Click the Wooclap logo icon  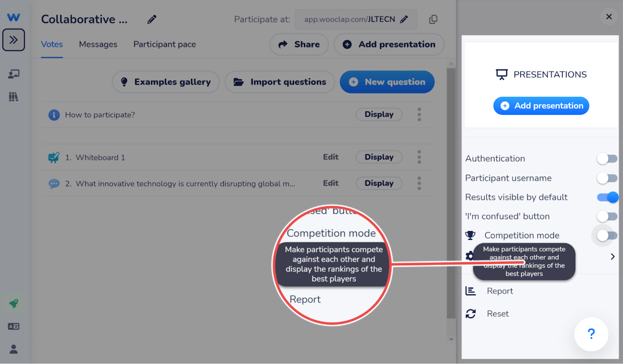pyautogui.click(x=14, y=18)
